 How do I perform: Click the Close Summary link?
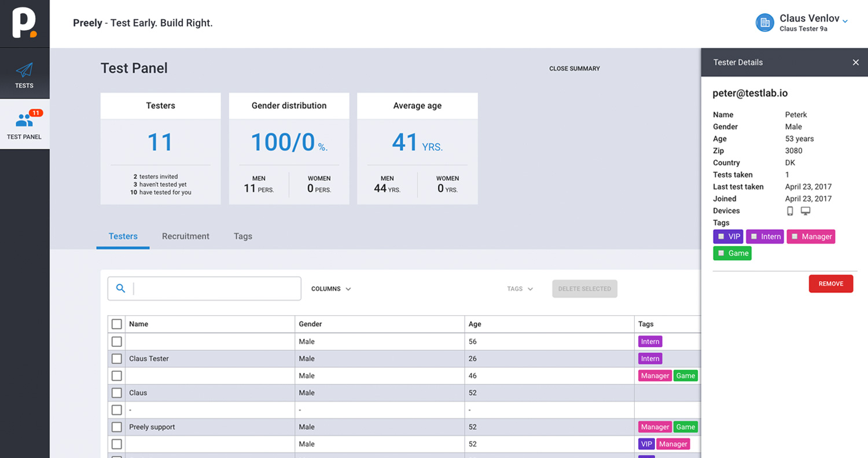(x=575, y=68)
